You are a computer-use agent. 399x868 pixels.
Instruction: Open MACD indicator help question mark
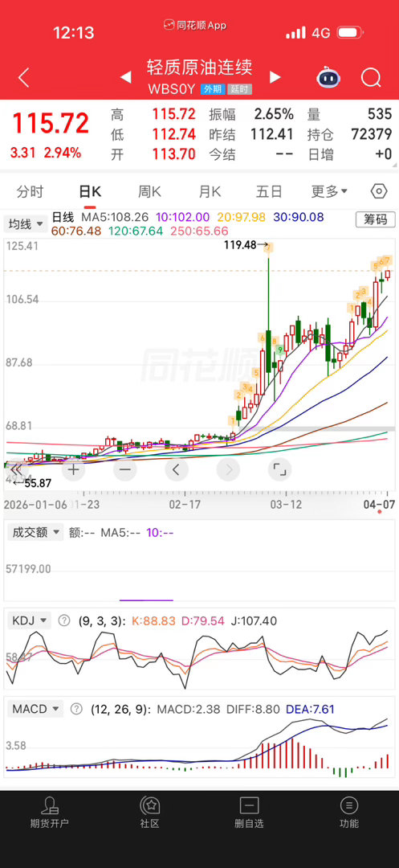click(77, 709)
